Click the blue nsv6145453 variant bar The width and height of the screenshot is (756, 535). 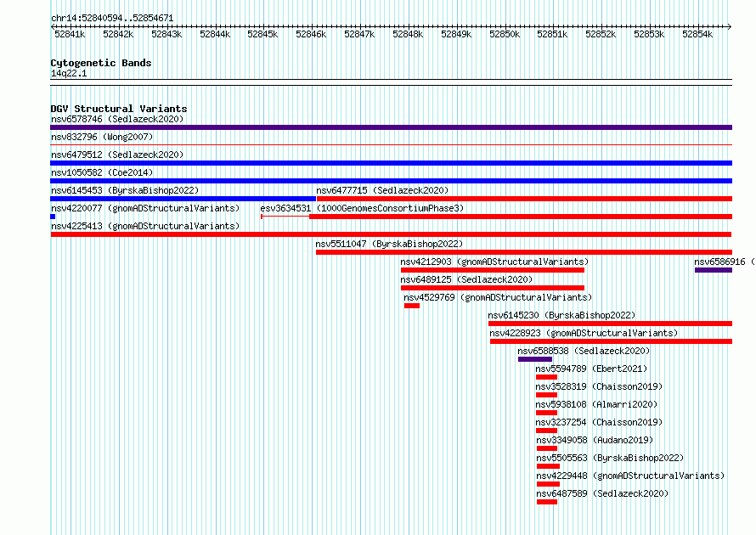(x=183, y=199)
